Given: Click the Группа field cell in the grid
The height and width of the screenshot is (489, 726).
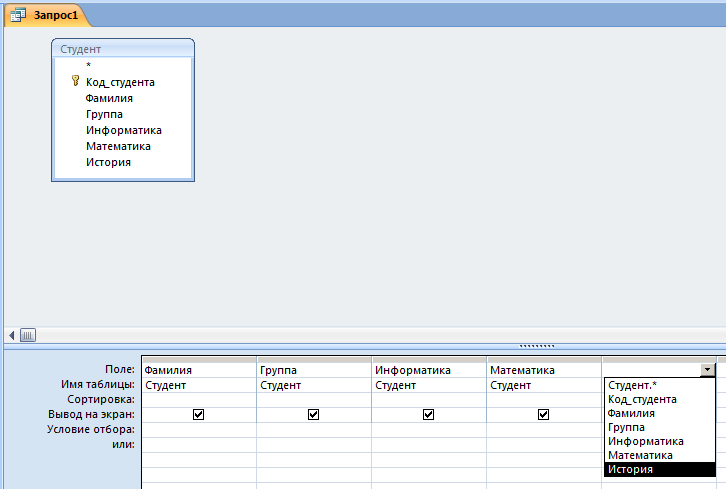Looking at the screenshot, I should pyautogui.click(x=314, y=370).
